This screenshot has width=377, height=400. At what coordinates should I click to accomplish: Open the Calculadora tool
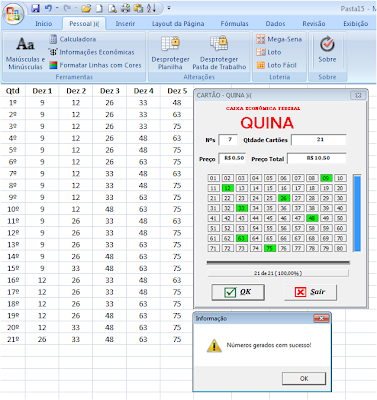click(73, 39)
